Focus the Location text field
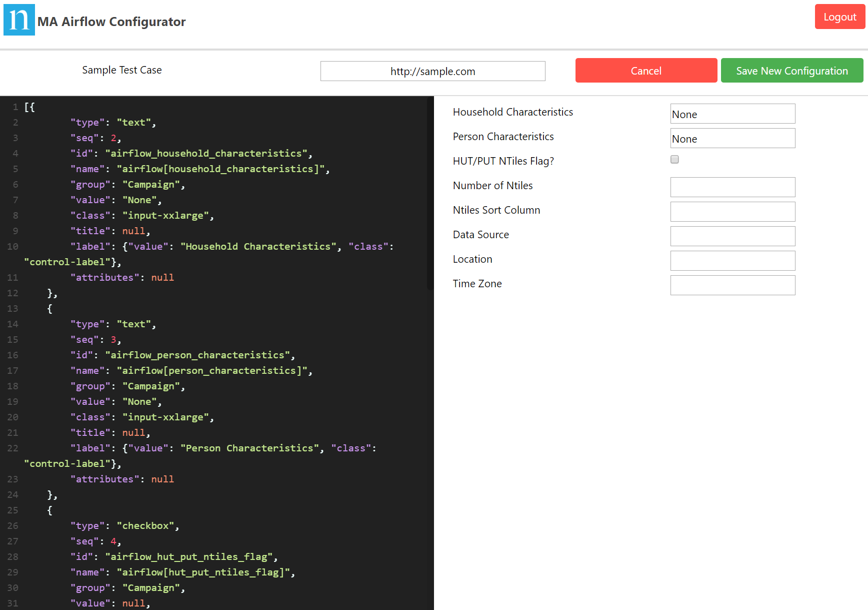Image resolution: width=868 pixels, height=610 pixels. (732, 261)
